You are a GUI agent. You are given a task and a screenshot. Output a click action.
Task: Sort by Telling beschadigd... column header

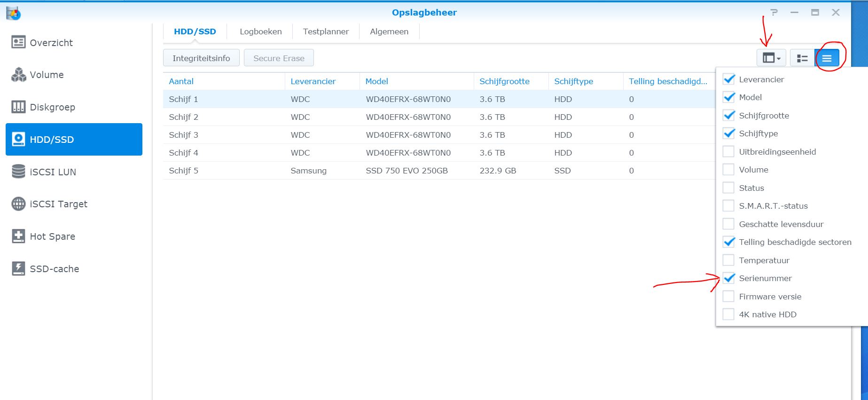[x=669, y=81]
